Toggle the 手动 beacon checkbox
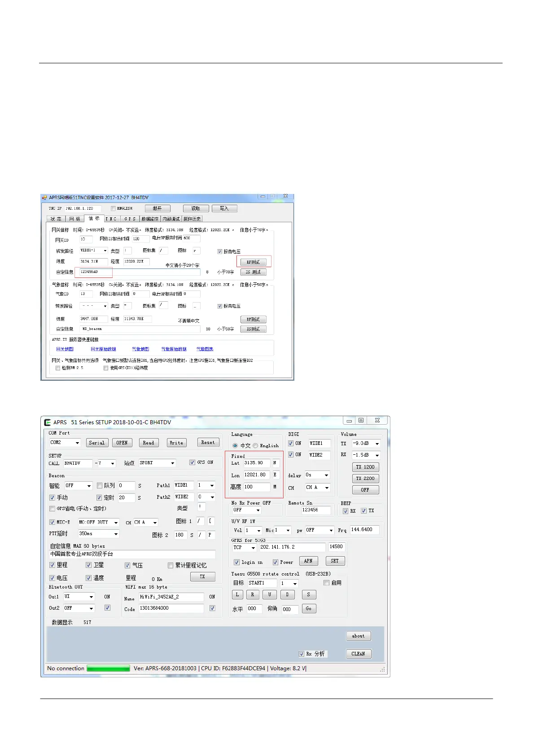 [52, 497]
